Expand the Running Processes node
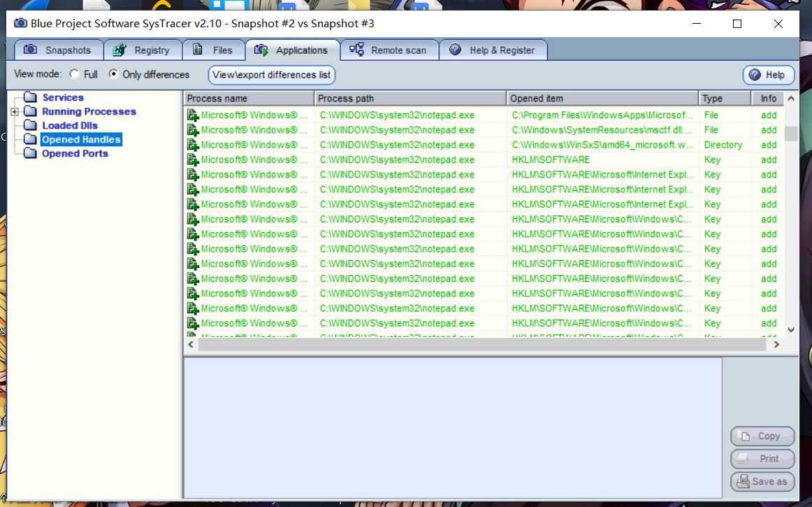The width and height of the screenshot is (812, 507). pos(15,111)
